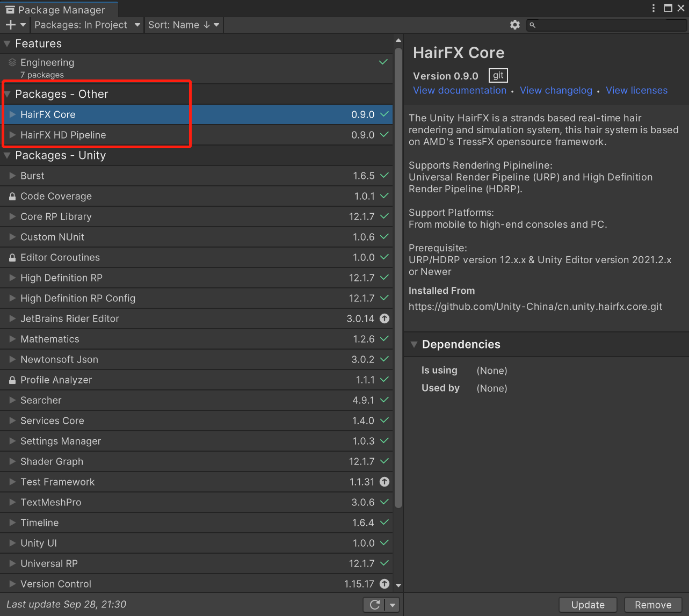This screenshot has width=689, height=616.
Task: Refresh the package list
Action: (374, 604)
